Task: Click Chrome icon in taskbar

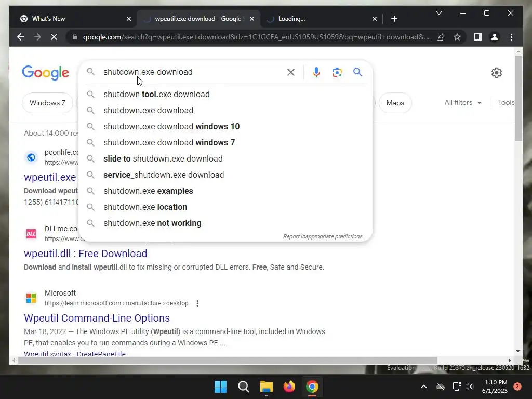Action: coord(312,387)
